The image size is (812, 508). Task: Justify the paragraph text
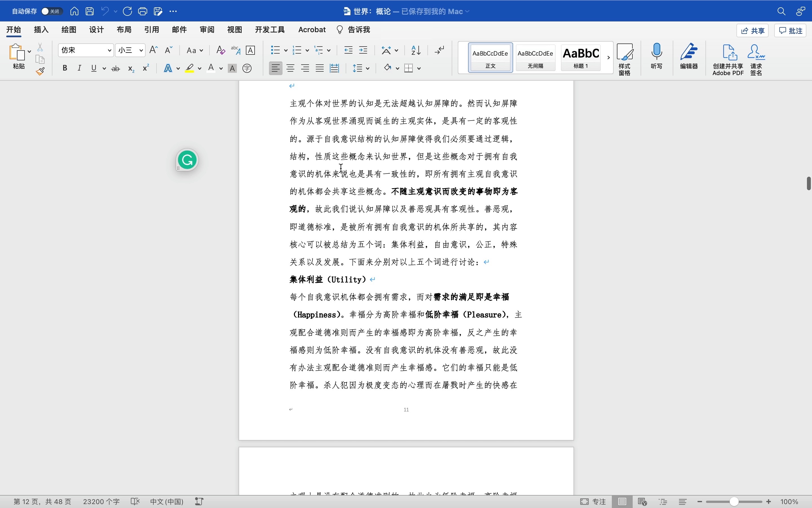(x=320, y=68)
